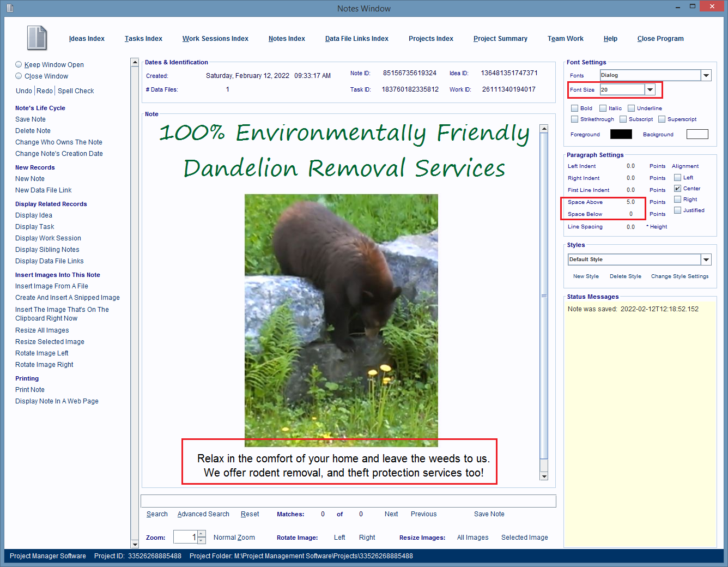
Task: Click Rotate Image Left in sidebar
Action: click(x=42, y=353)
